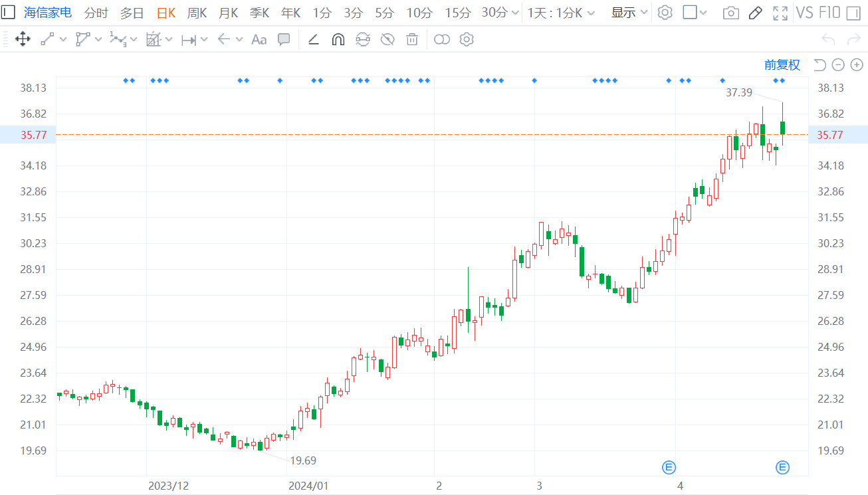
Task: Zoom in the chart with plus button
Action: coord(857,64)
